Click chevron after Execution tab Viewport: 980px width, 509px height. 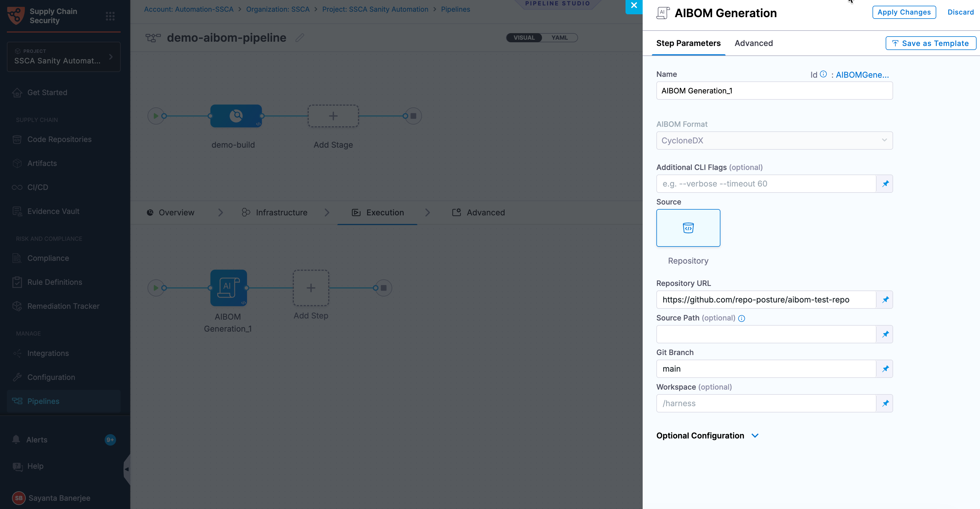tap(428, 213)
